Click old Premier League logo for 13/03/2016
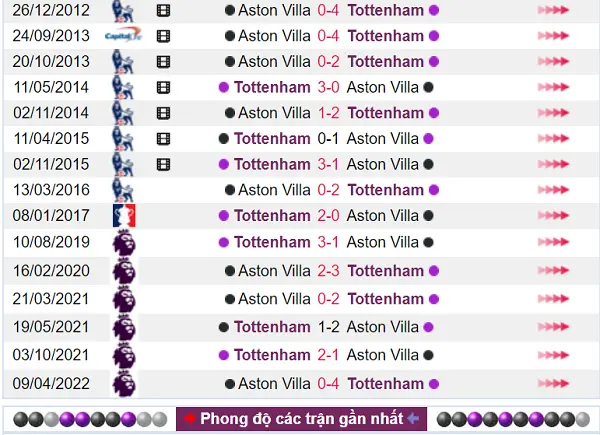Viewport: 600px width, 435px height. [123, 190]
